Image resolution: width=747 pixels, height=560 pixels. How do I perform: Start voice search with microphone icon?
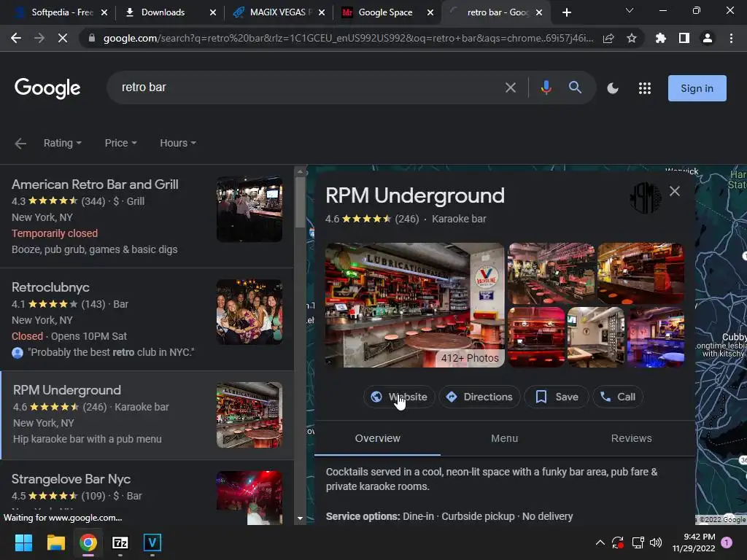[546, 87]
